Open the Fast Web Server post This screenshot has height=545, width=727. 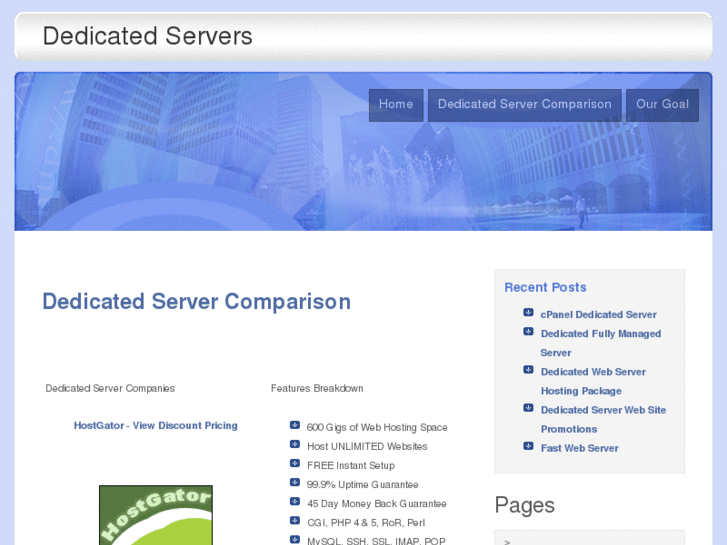point(580,448)
